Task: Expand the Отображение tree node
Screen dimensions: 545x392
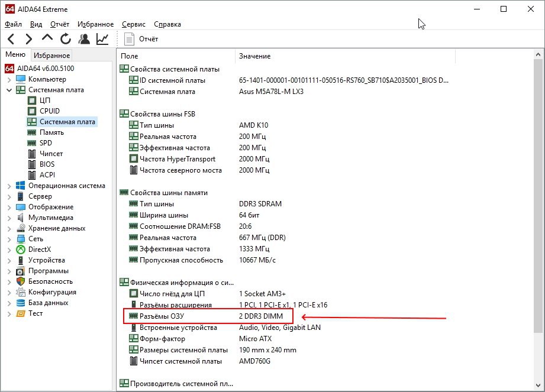Action: coord(9,208)
